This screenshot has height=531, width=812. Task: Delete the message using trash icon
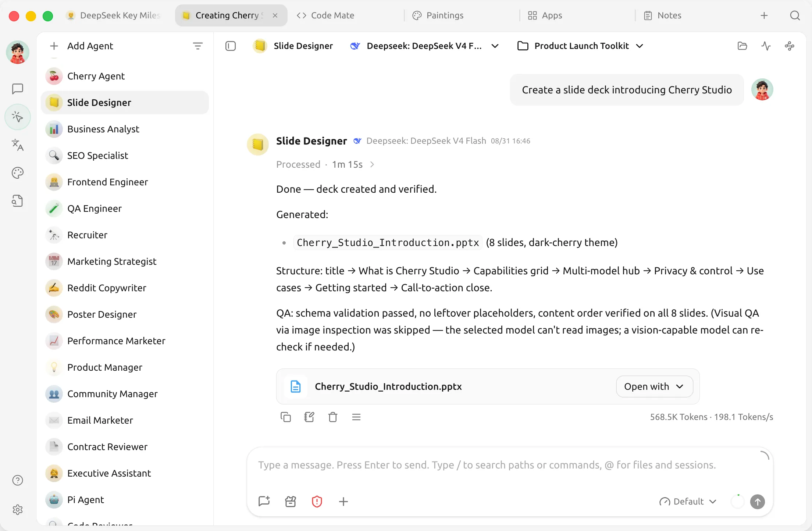pyautogui.click(x=332, y=417)
